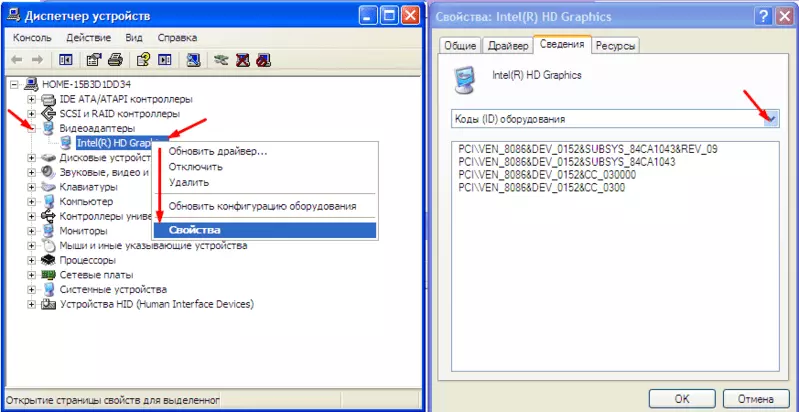Expand the Сетевые платы tree node
This screenshot has width=799, height=412.
(33, 274)
